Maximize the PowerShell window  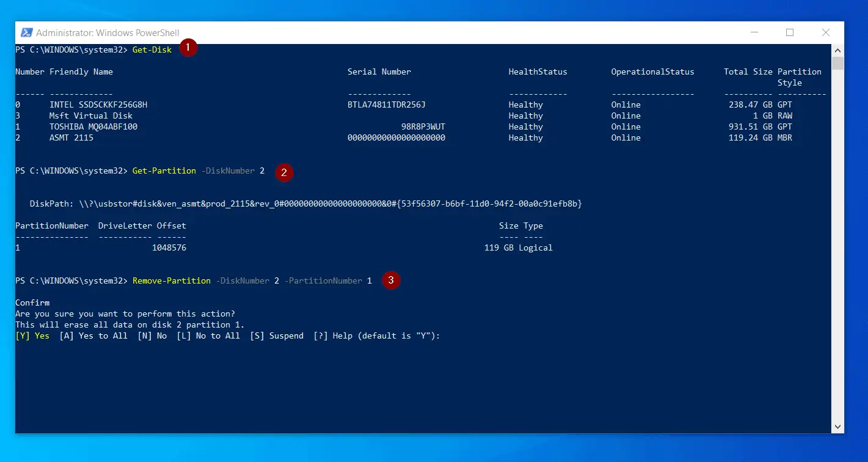(790, 33)
